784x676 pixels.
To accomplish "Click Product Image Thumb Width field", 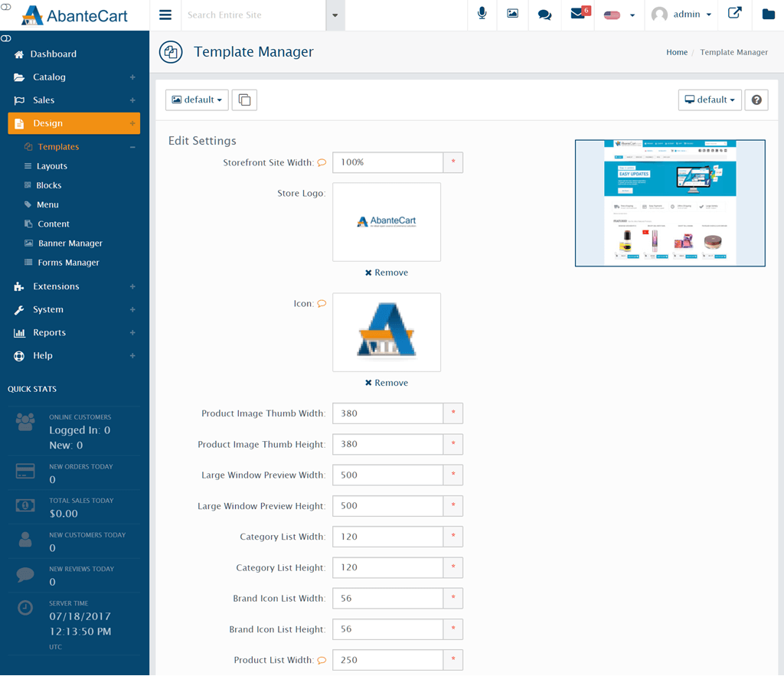I will tap(388, 413).
